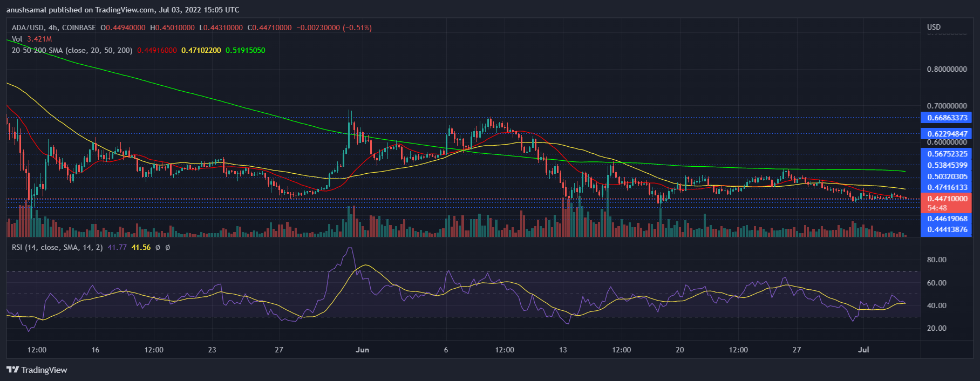Select the RSI (14, close, SMA, 14, 2) legend
Viewport: 980px width, 381px height.
(x=58, y=247)
